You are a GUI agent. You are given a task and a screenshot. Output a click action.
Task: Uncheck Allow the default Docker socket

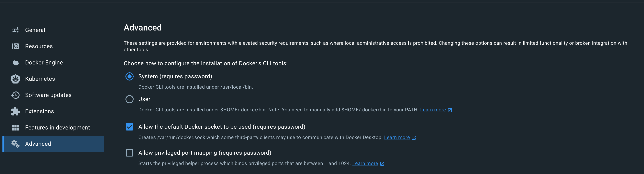click(x=130, y=127)
